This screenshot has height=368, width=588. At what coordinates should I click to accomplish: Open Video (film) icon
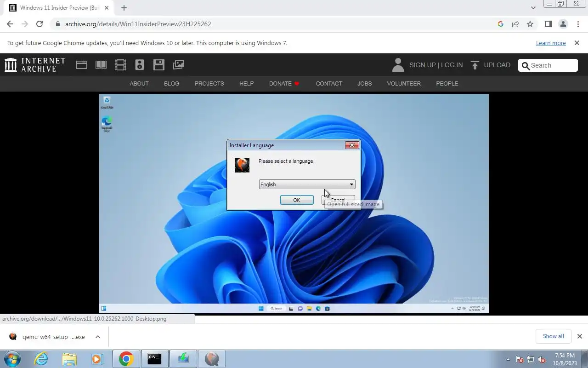tap(120, 65)
